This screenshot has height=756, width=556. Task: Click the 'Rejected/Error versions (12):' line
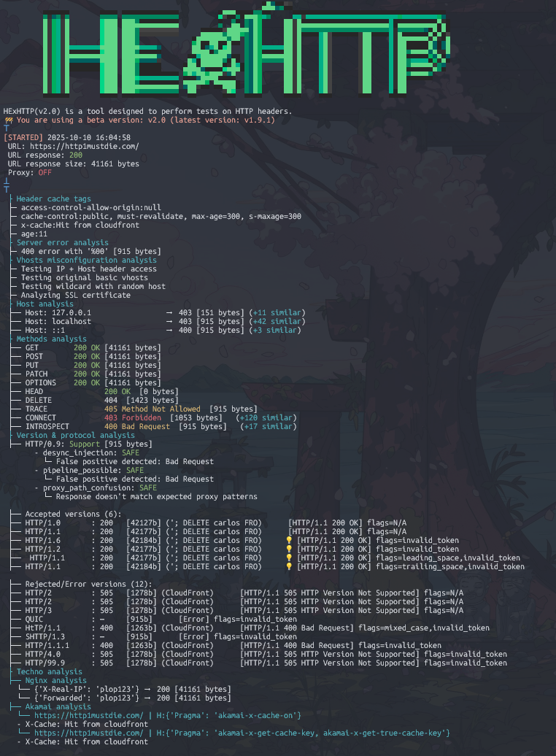click(x=89, y=584)
